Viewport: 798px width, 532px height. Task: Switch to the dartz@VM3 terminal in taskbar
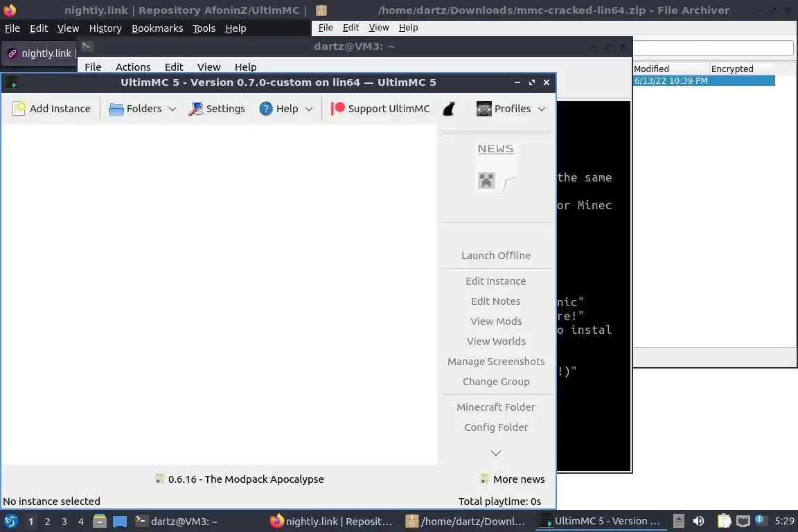point(177,522)
